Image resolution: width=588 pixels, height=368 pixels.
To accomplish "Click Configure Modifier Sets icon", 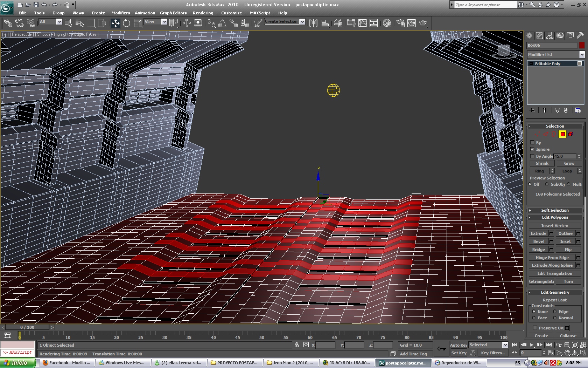I will point(578,110).
